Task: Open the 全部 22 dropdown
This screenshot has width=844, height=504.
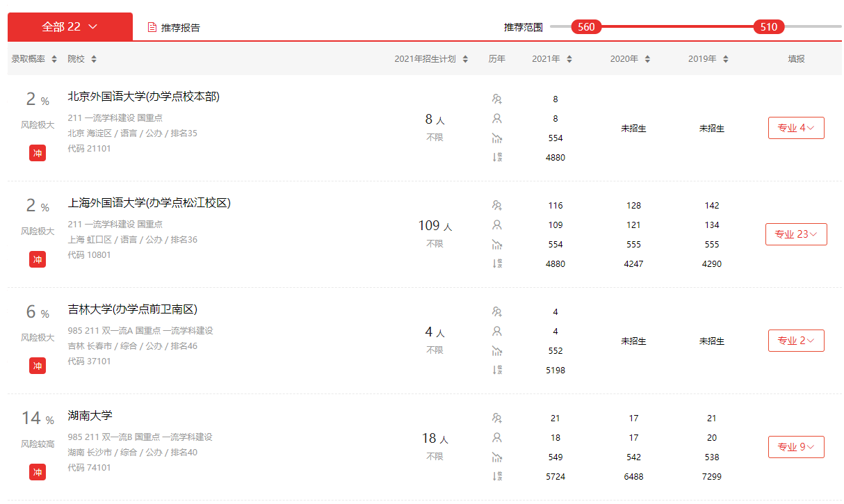Action: pos(70,26)
